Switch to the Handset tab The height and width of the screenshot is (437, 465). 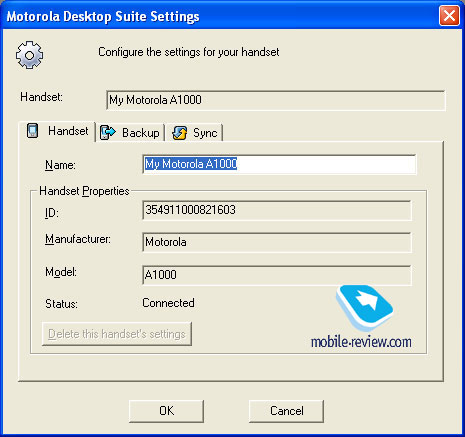pos(58,131)
